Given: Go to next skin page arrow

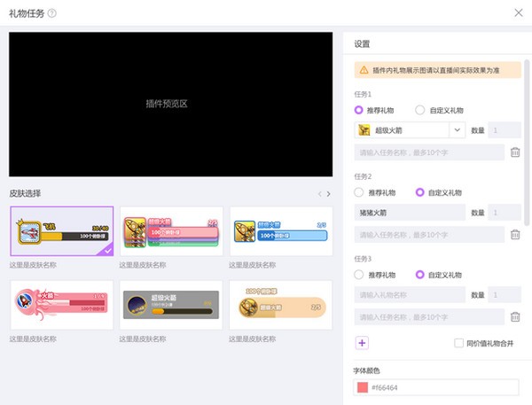Looking at the screenshot, I should tap(329, 193).
